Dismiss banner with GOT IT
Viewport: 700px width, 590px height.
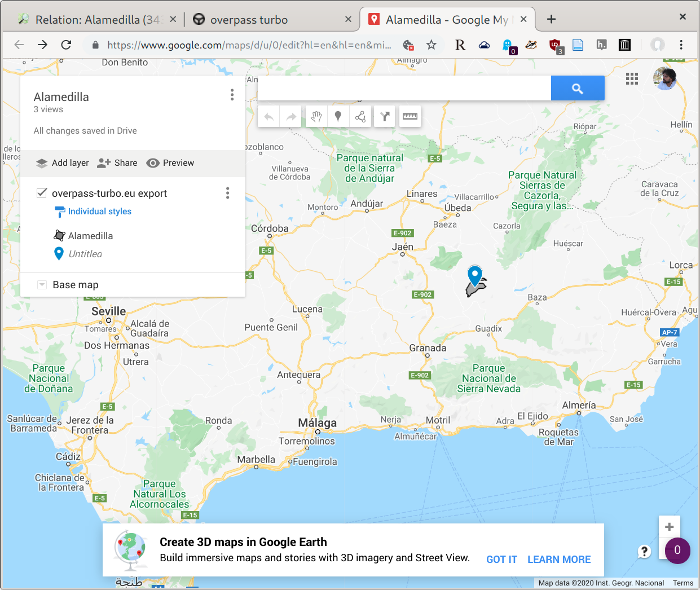click(x=501, y=560)
